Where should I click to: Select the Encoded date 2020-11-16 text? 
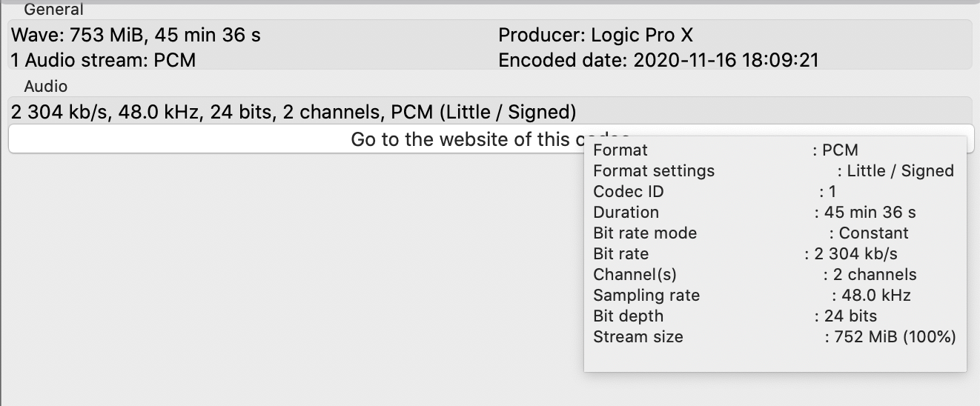coord(658,60)
